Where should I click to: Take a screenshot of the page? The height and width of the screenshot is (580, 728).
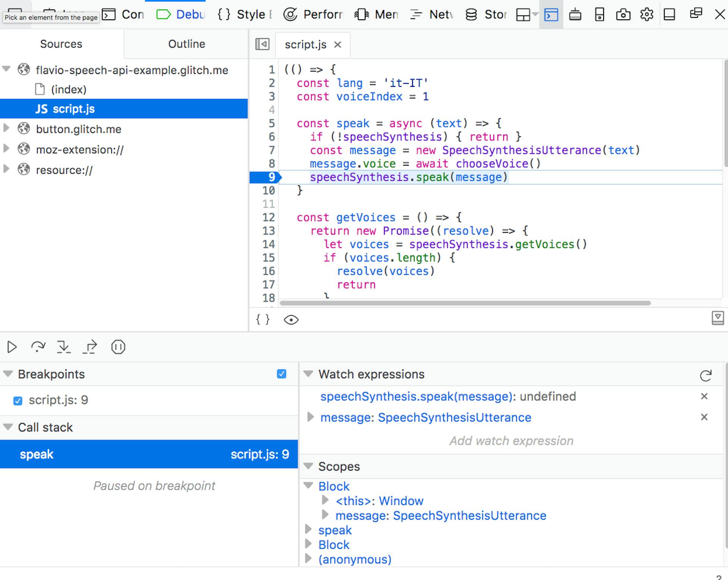[623, 14]
